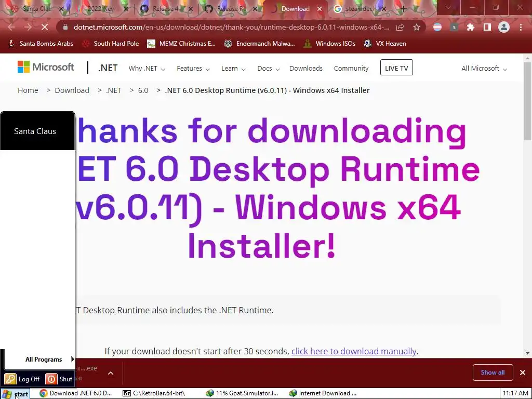The image size is (532, 399).
Task: Click the LIVE TV button
Action: pyautogui.click(x=396, y=68)
